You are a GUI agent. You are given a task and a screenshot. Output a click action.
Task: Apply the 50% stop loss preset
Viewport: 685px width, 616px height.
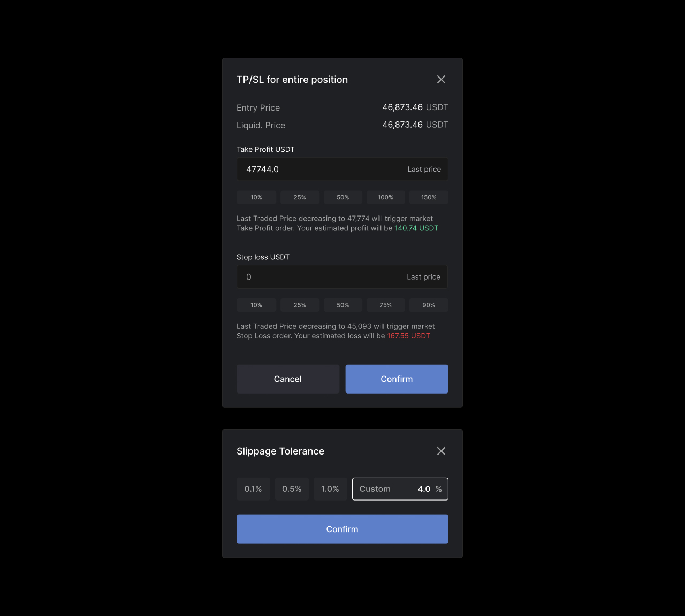[x=342, y=305]
